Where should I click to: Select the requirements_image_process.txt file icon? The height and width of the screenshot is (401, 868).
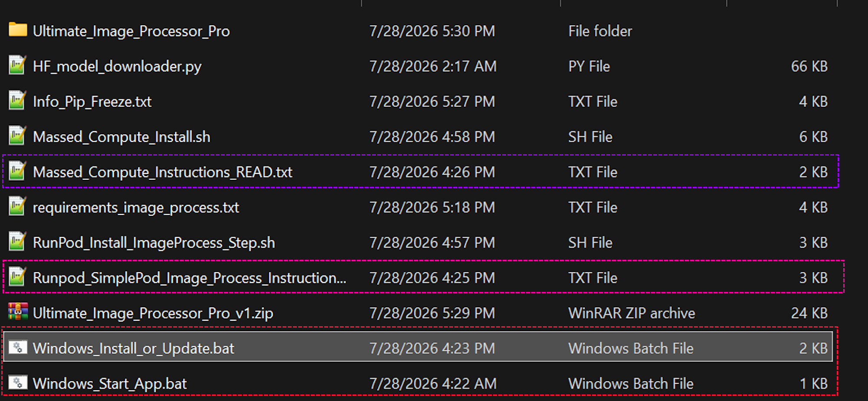coord(17,206)
